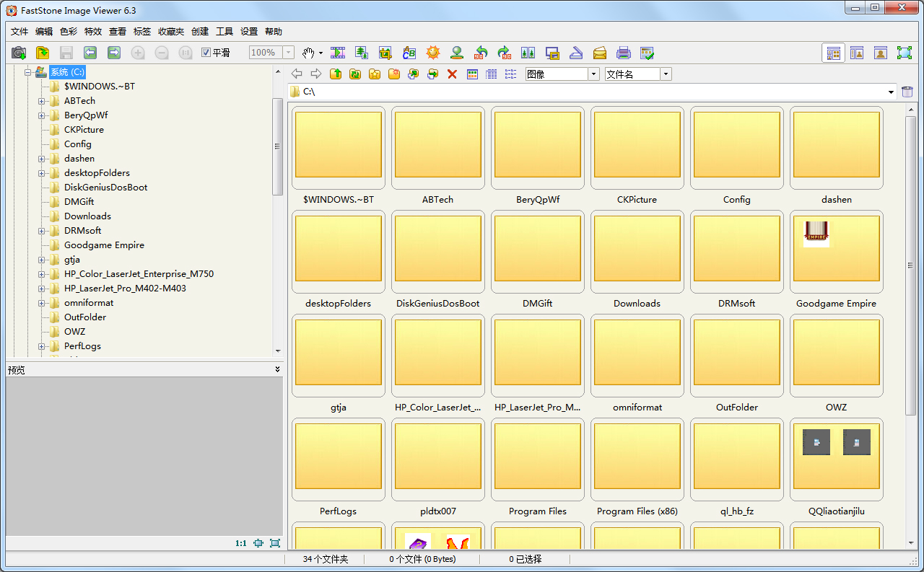Click the navigate back arrow above path

click(297, 74)
